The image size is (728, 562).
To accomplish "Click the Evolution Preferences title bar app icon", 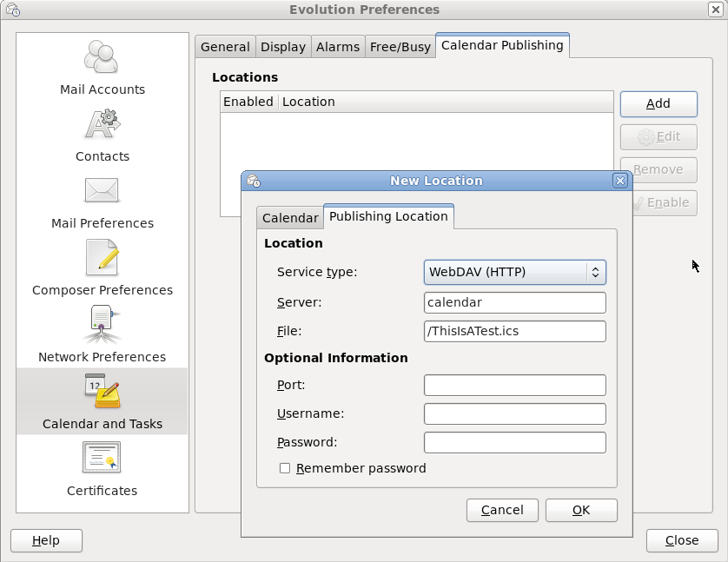I will [13, 10].
